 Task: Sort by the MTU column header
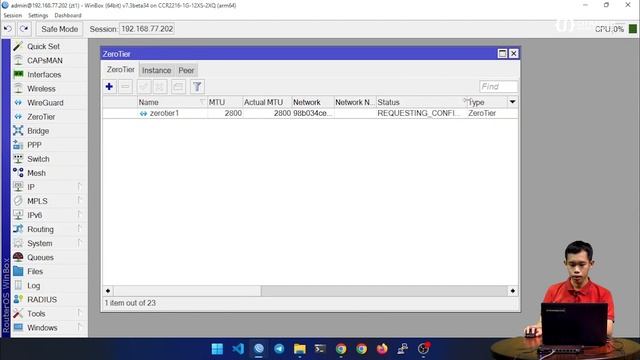(x=225, y=102)
